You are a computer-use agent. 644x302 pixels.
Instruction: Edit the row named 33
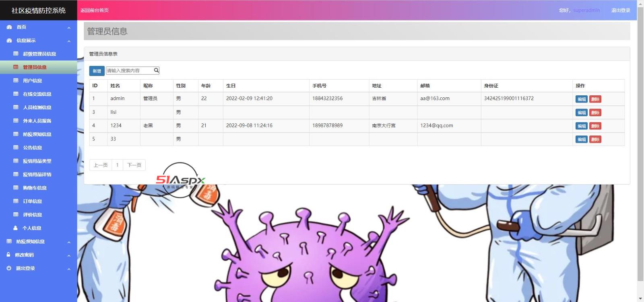(582, 139)
